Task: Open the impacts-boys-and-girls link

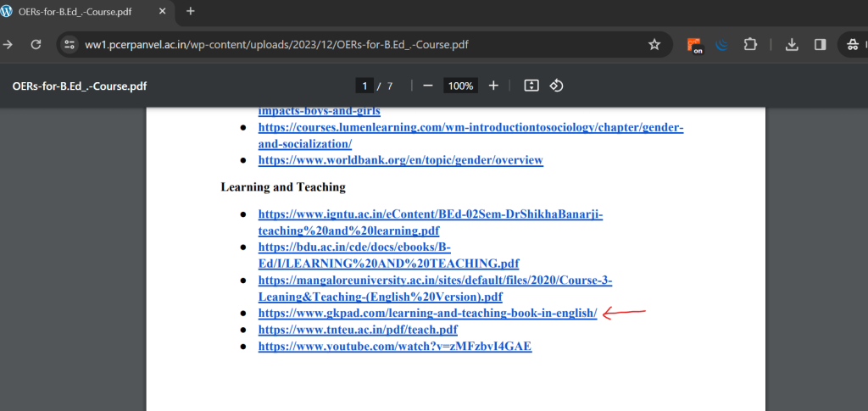Action: [319, 111]
